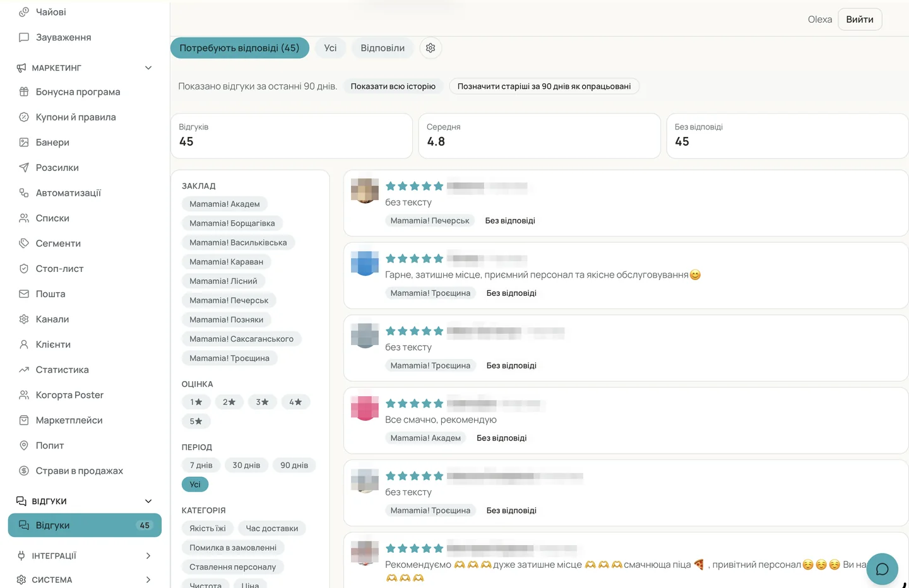Viewport: 909px width, 588px height.
Task: Select the 7 днів period filter
Action: point(201,465)
